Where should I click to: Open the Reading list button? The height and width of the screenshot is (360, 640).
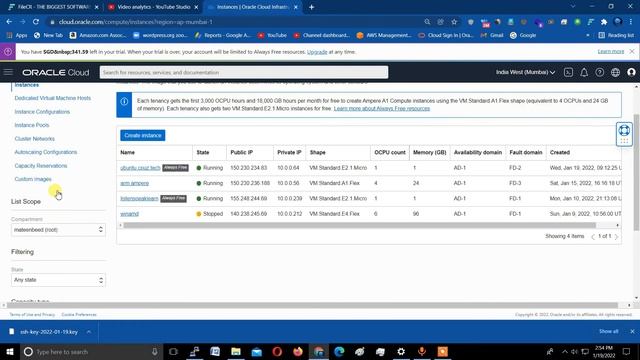tap(616, 36)
